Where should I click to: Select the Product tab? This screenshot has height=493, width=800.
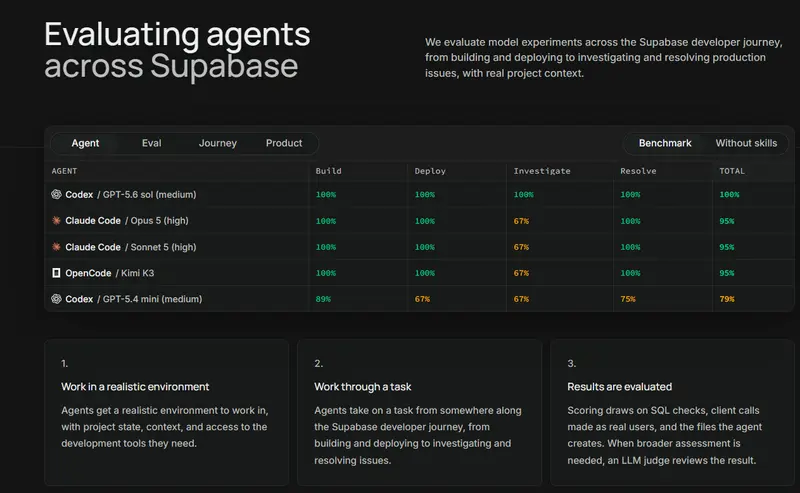(284, 143)
